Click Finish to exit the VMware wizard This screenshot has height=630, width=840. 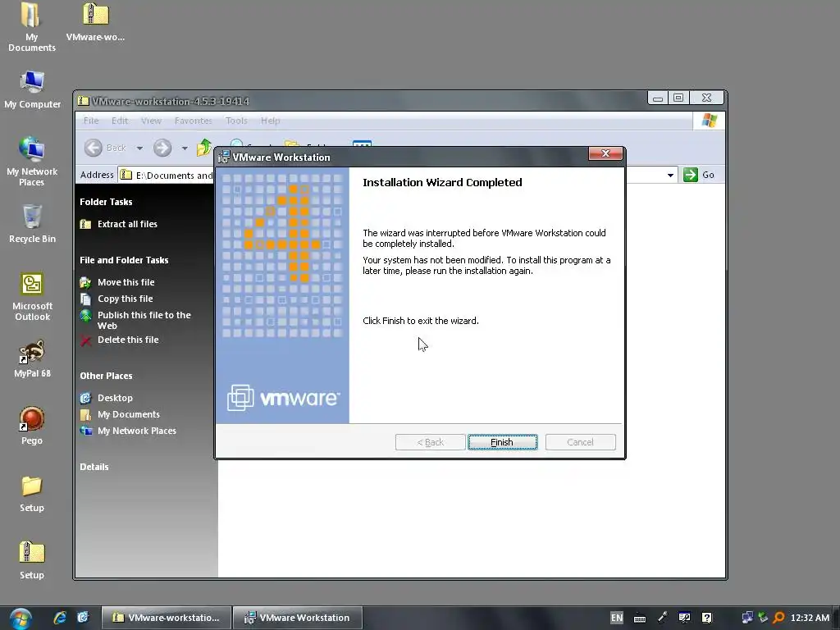(x=502, y=442)
